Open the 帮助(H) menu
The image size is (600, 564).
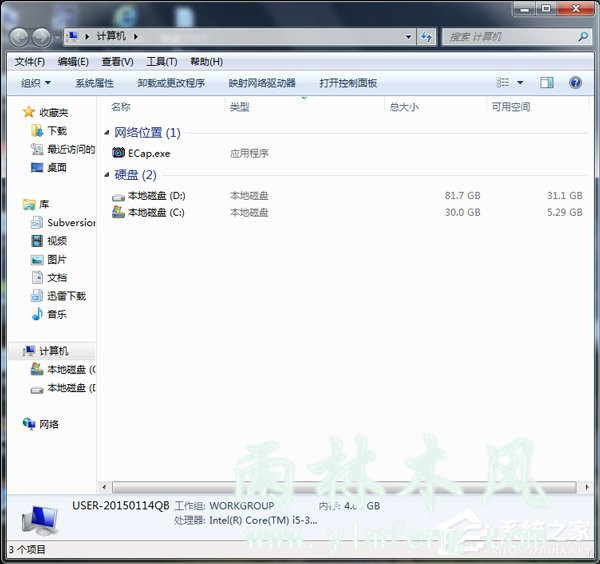tap(206, 61)
